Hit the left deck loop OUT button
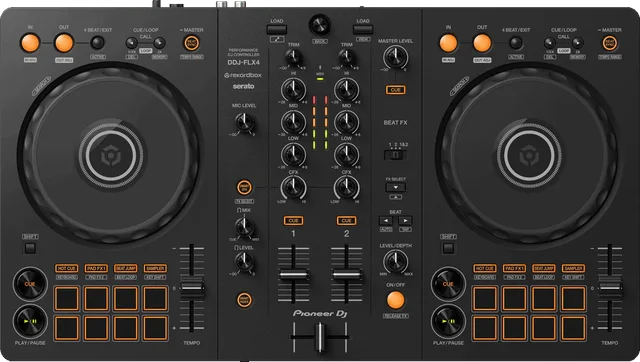 click(64, 43)
